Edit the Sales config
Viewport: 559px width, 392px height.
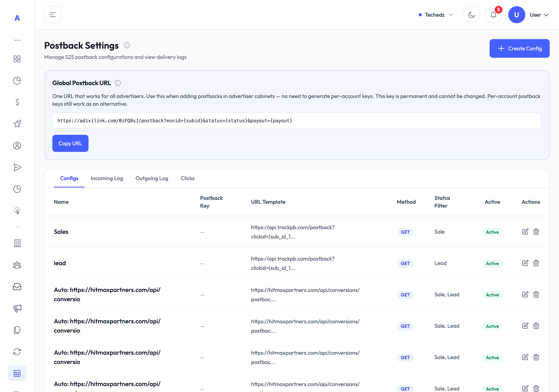coord(525,232)
